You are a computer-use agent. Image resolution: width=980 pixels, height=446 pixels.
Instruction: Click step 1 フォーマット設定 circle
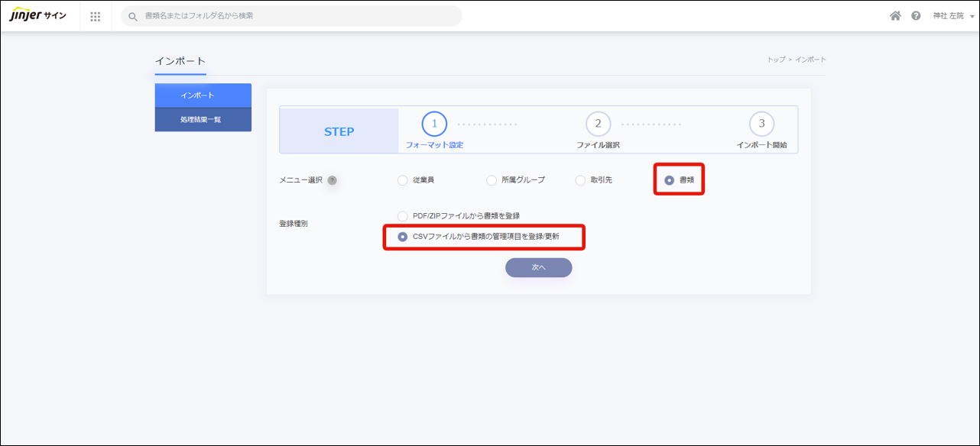click(x=434, y=124)
